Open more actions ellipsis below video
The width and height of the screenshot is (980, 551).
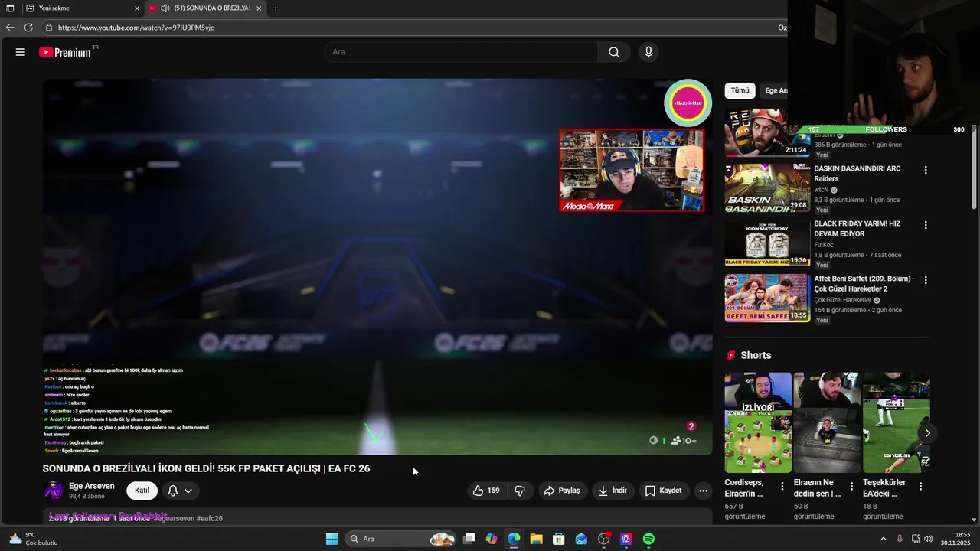[703, 491]
